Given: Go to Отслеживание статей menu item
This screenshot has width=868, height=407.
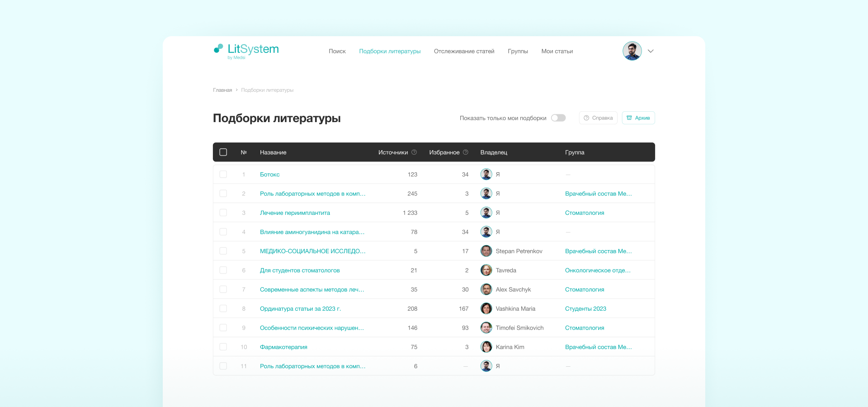Looking at the screenshot, I should click(464, 52).
